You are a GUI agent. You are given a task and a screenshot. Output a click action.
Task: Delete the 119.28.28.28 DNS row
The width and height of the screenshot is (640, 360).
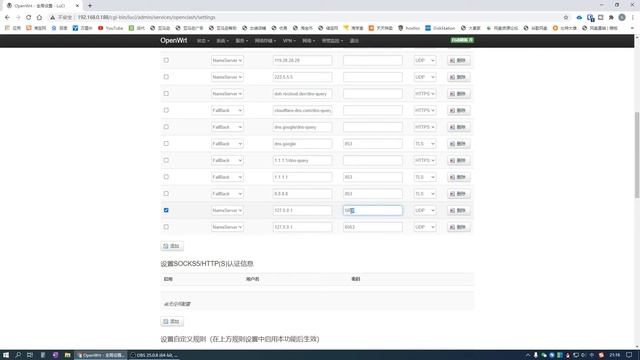click(x=458, y=60)
